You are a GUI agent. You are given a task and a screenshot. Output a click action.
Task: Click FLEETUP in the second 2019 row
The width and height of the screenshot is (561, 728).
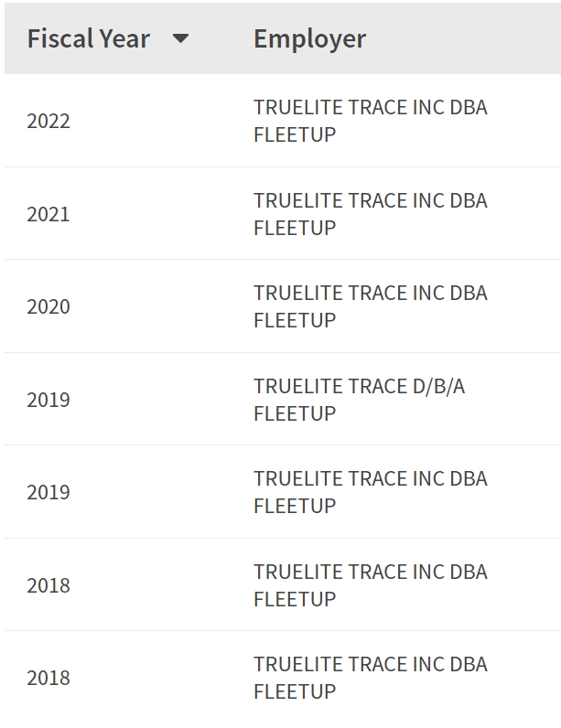(295, 506)
